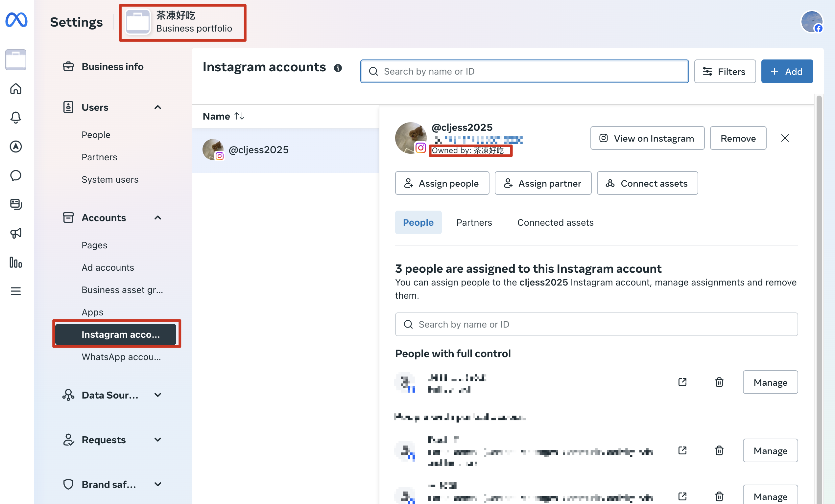The width and height of the screenshot is (835, 504).
Task: Click Assign partner
Action: point(543,183)
